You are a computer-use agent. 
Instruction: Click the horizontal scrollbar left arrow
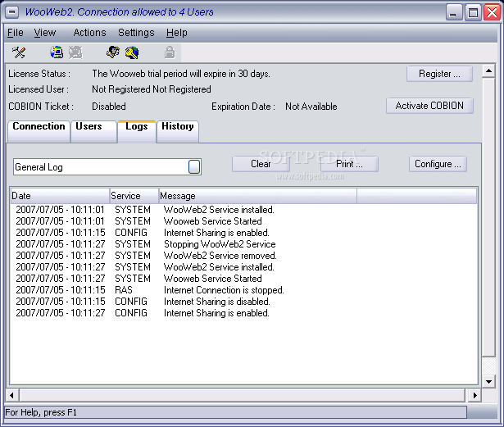(12, 395)
